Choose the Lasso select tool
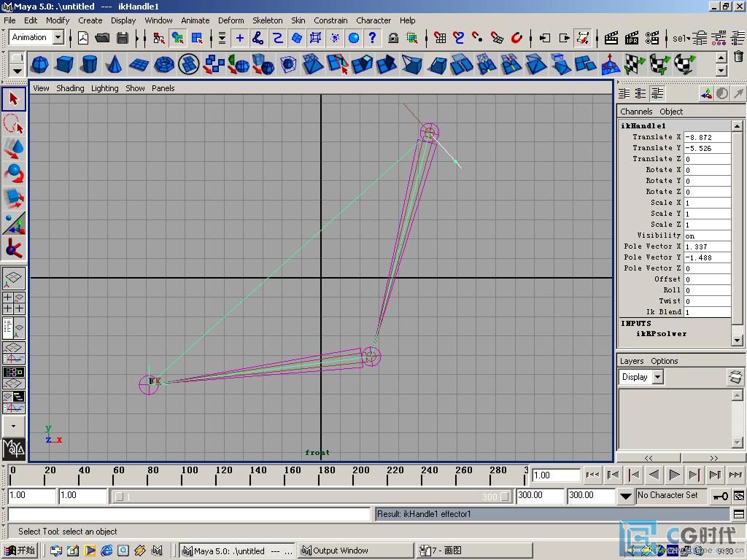The width and height of the screenshot is (747, 560). pos(14,124)
